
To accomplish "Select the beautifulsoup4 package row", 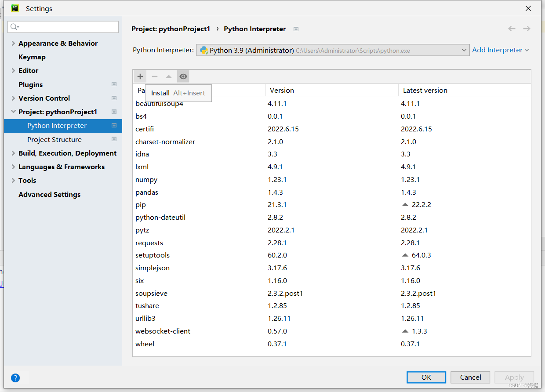I will (332, 104).
